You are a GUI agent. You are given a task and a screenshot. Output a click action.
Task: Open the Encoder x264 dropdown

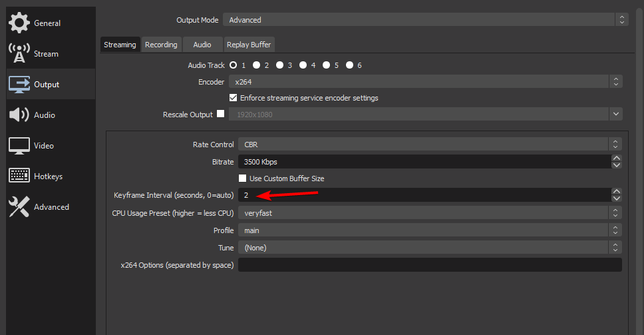[426, 82]
